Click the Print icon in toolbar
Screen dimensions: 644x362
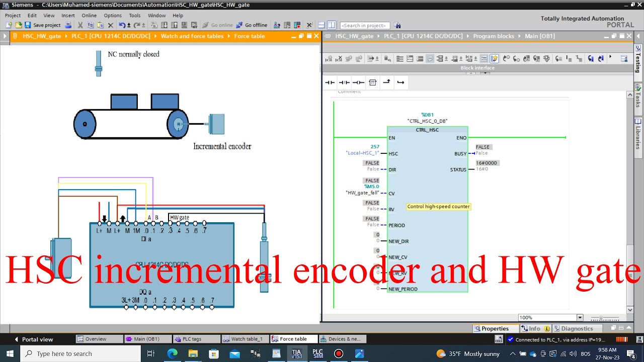click(x=69, y=25)
